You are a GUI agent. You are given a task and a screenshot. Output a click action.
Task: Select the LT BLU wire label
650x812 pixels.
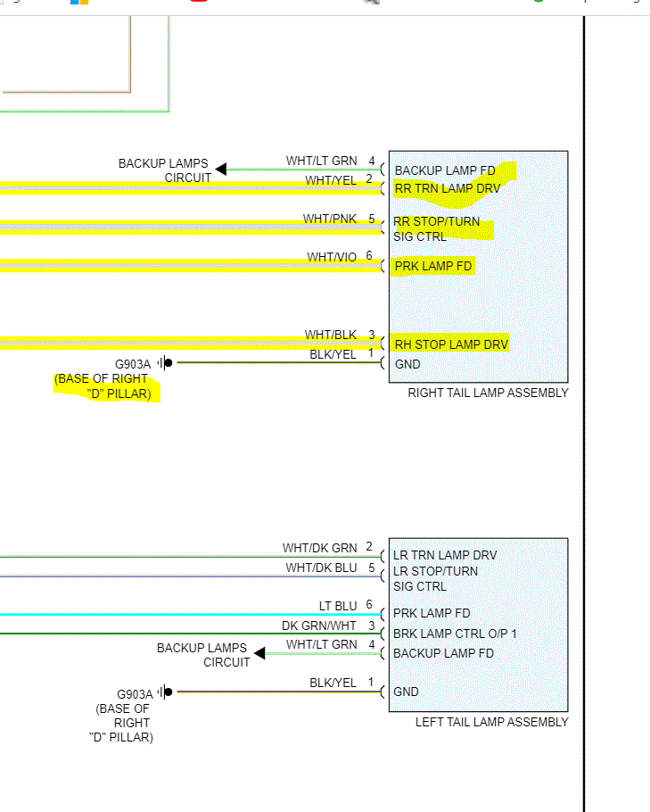338,606
